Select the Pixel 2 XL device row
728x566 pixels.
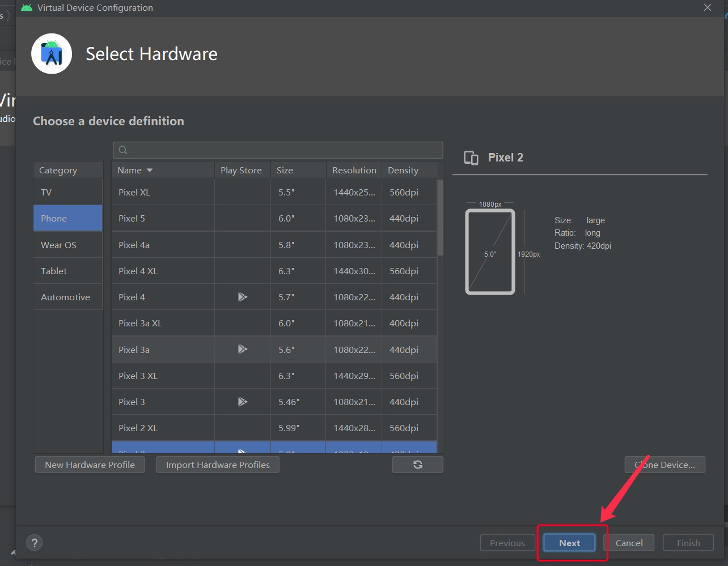click(274, 428)
